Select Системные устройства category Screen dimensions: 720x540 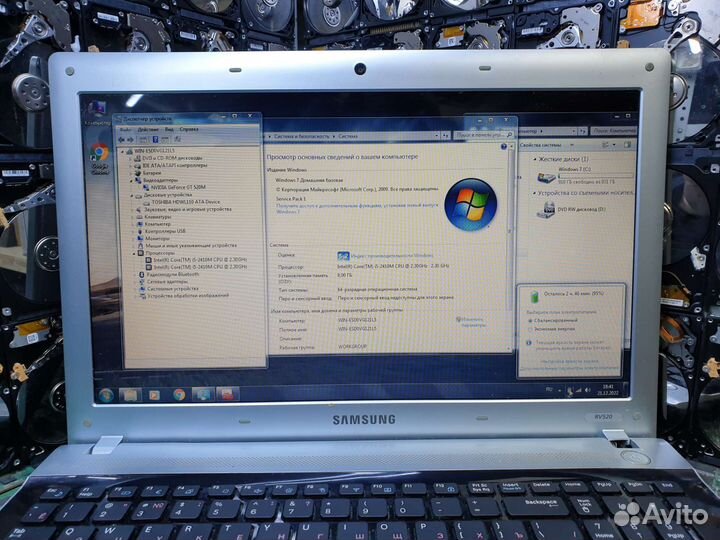pyautogui.click(x=169, y=289)
